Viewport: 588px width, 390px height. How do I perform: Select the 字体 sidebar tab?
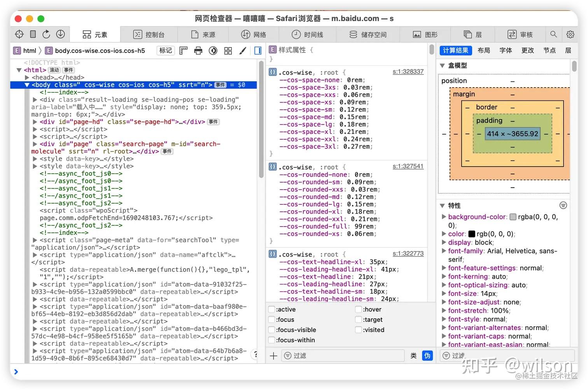tap(506, 50)
